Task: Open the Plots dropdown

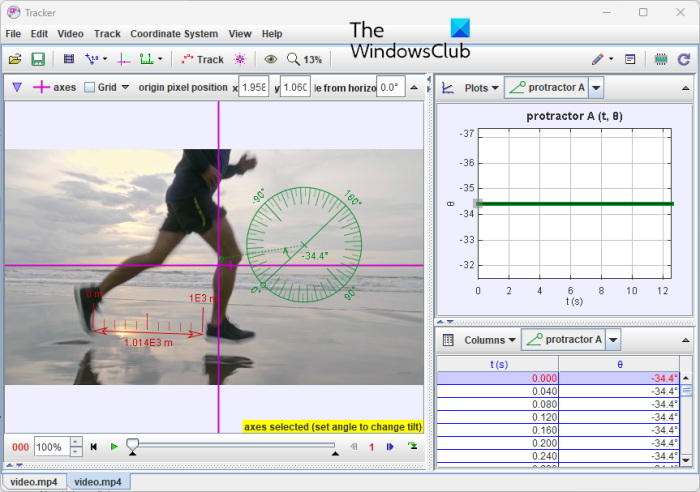Action: 483,88
